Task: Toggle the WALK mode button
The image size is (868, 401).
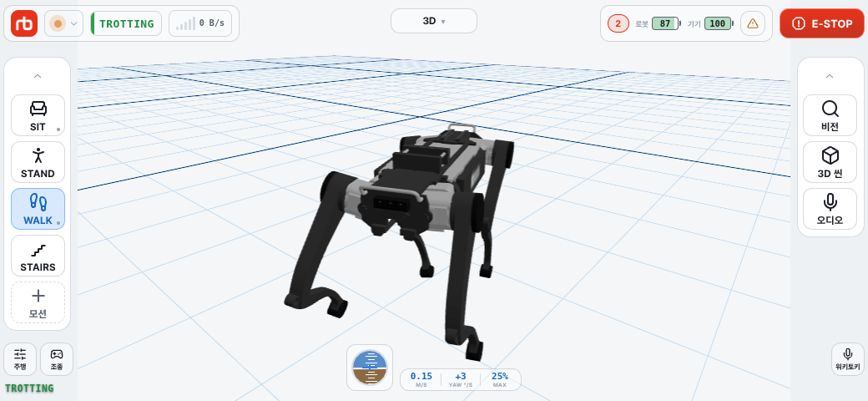Action: 38,209
